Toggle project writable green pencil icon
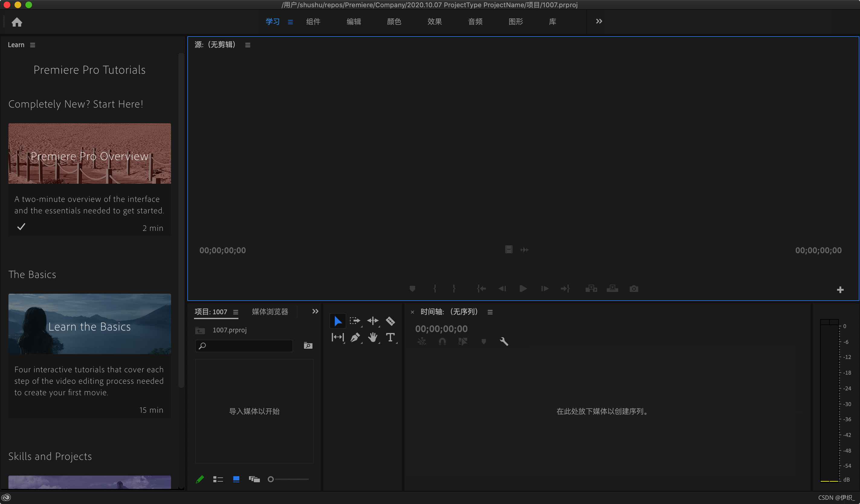 click(x=200, y=479)
